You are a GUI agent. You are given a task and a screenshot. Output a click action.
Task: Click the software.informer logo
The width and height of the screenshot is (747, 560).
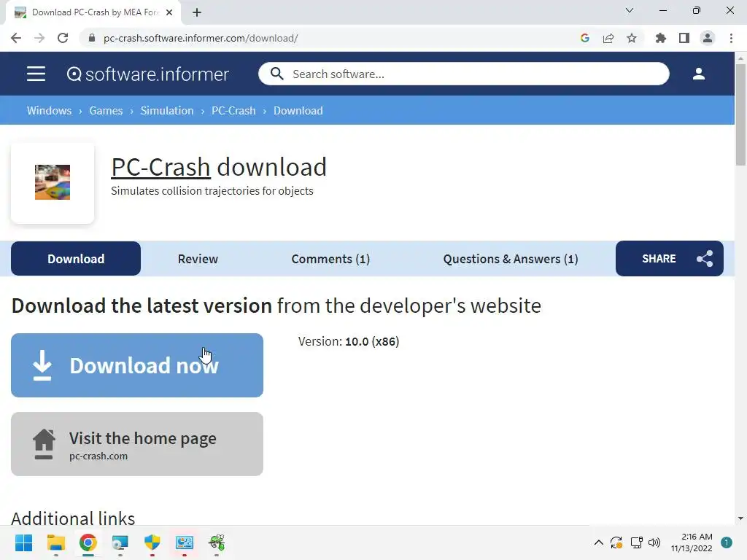(147, 74)
